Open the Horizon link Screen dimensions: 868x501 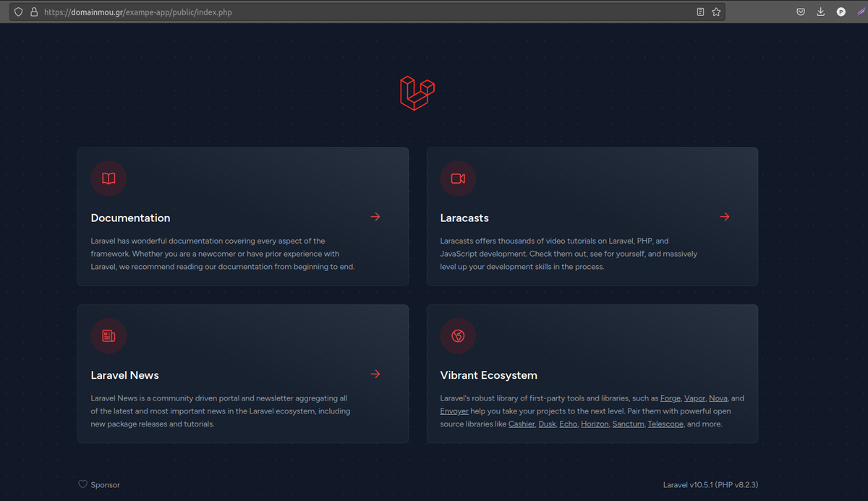[x=595, y=424]
